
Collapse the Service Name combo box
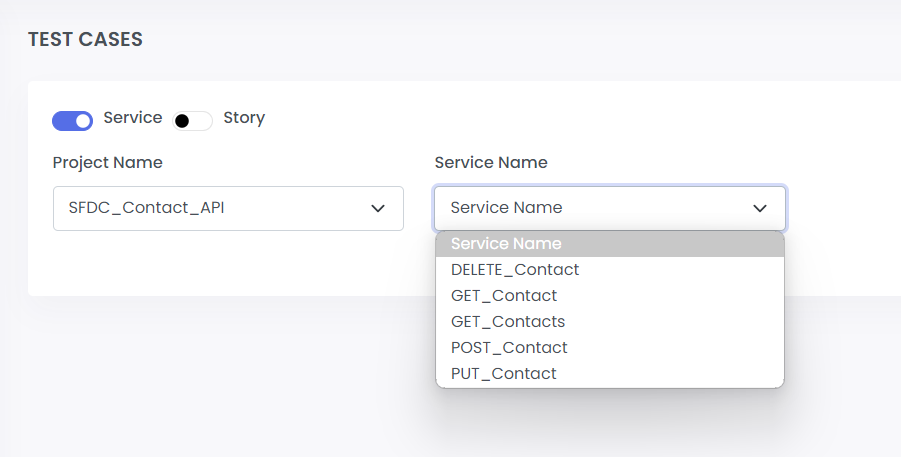coord(610,208)
